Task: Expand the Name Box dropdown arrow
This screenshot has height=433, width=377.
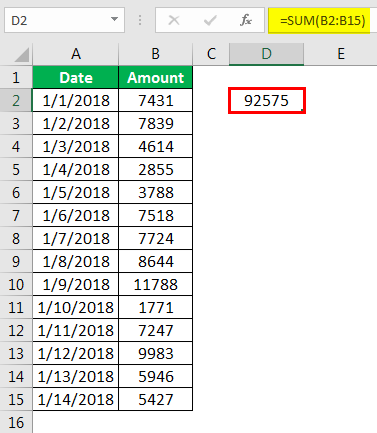Action: click(x=114, y=19)
